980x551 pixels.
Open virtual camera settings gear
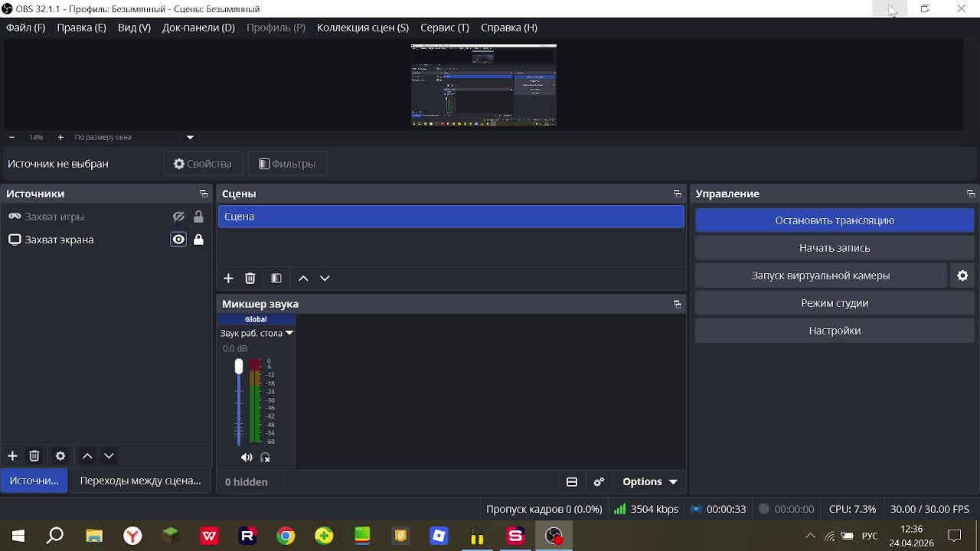[962, 275]
